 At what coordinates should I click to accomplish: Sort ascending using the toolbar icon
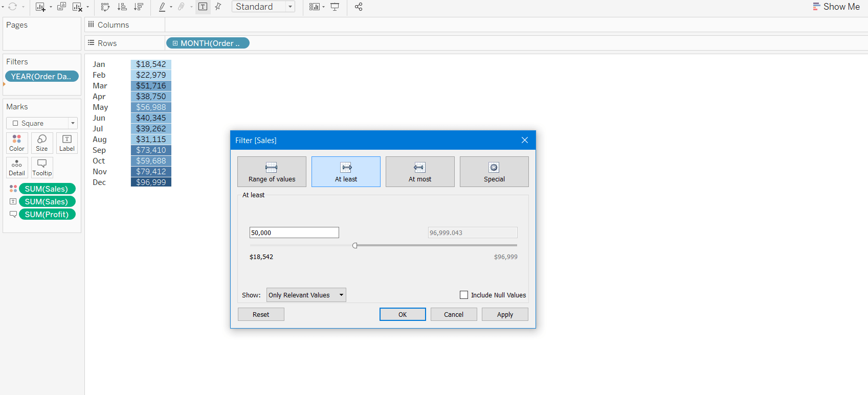tap(122, 7)
